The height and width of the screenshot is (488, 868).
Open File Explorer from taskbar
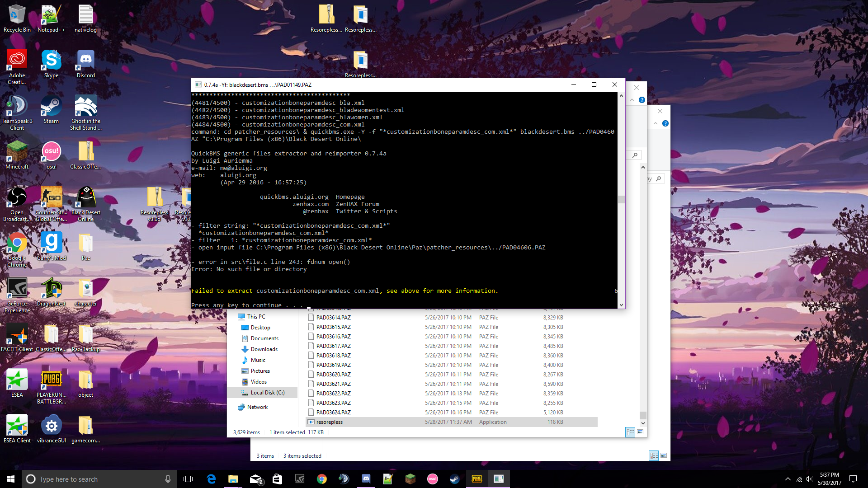[233, 479]
